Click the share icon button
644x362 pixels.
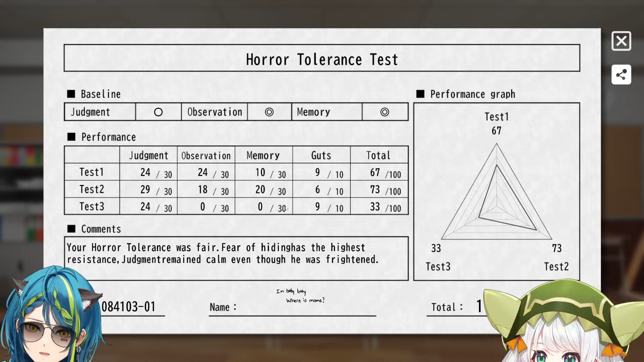[x=621, y=74]
